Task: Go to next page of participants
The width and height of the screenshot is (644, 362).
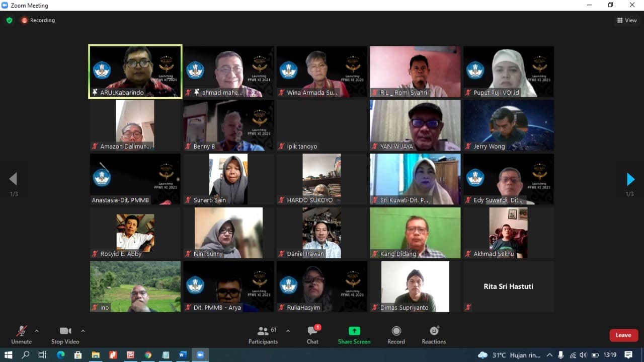Action: click(x=630, y=179)
